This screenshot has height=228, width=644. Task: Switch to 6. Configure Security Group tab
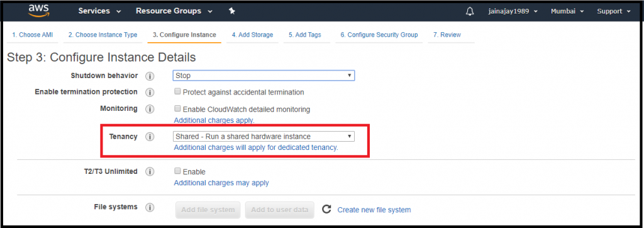click(x=379, y=35)
